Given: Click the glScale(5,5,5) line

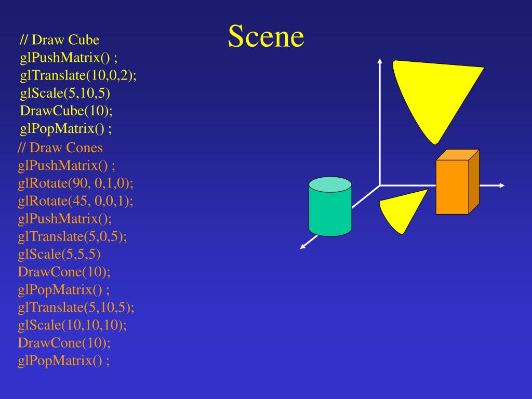Looking at the screenshot, I should (59, 254).
